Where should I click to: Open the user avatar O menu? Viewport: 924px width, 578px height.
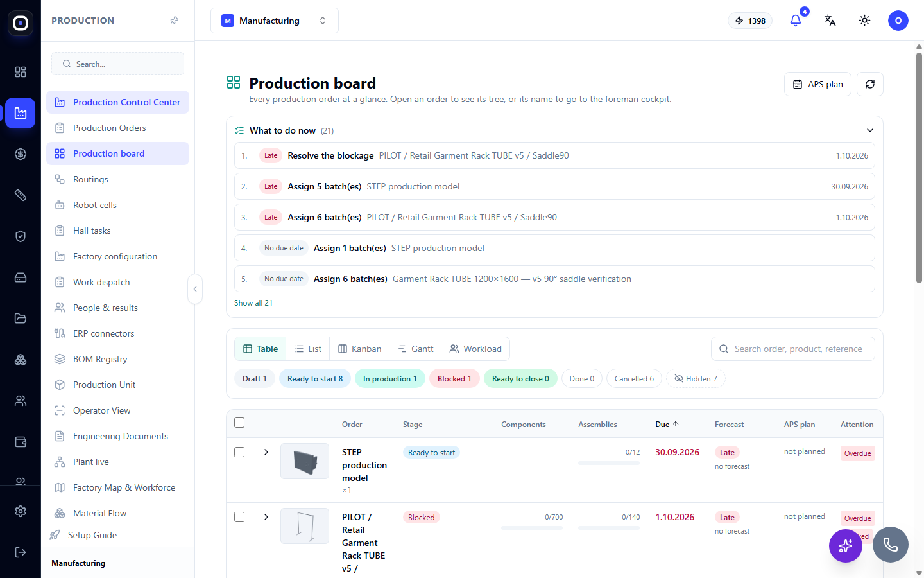point(898,21)
